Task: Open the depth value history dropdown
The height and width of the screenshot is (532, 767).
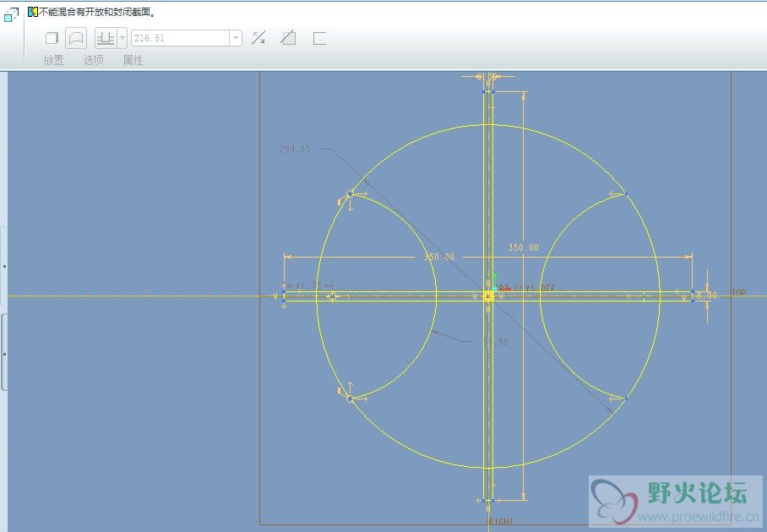Action: pyautogui.click(x=236, y=38)
